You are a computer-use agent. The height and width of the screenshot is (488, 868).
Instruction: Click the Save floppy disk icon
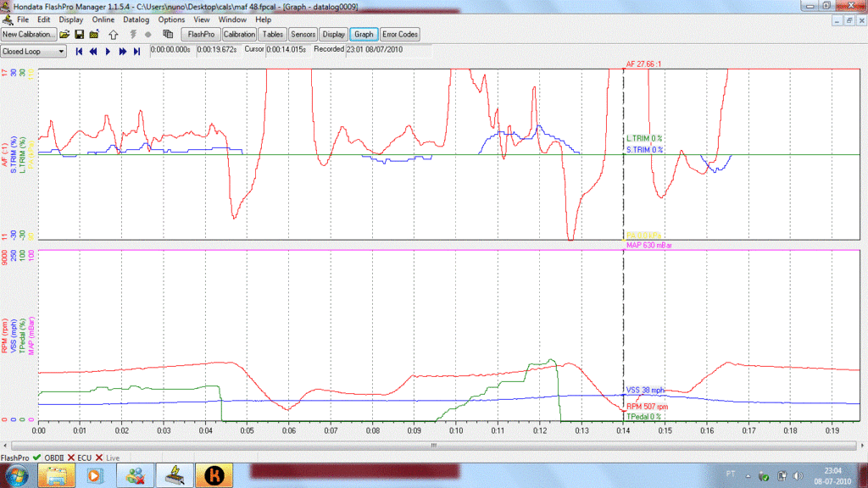(79, 35)
